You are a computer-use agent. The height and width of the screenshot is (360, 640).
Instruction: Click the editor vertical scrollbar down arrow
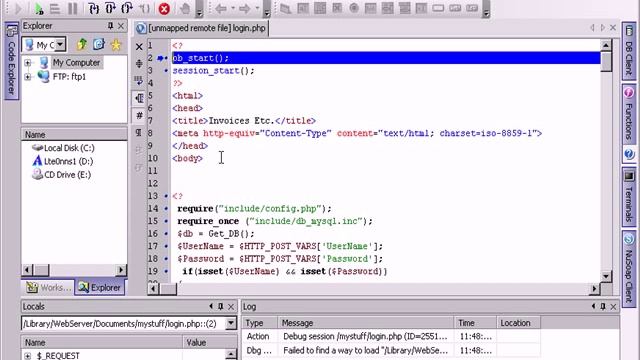(606, 276)
